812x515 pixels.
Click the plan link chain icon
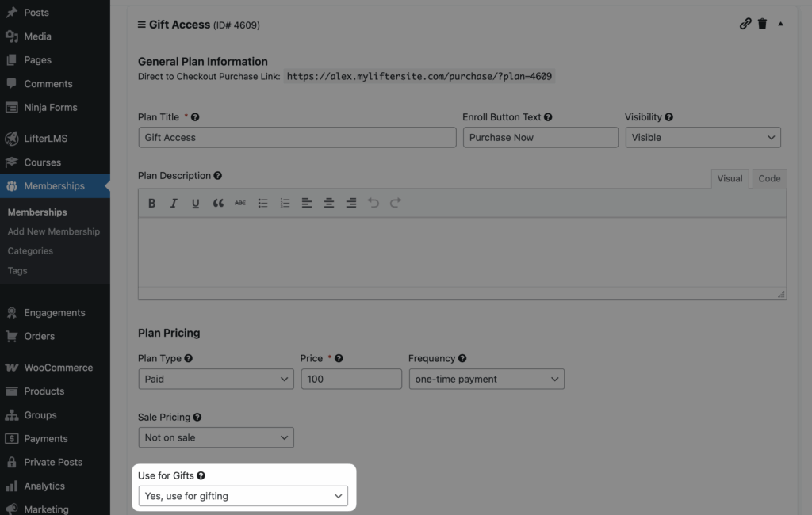click(x=745, y=25)
